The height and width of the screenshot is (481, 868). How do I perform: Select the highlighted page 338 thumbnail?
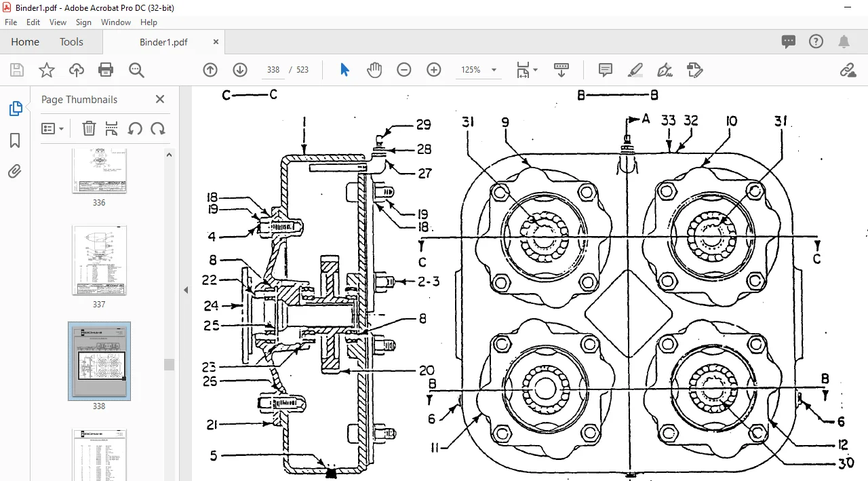(x=99, y=361)
